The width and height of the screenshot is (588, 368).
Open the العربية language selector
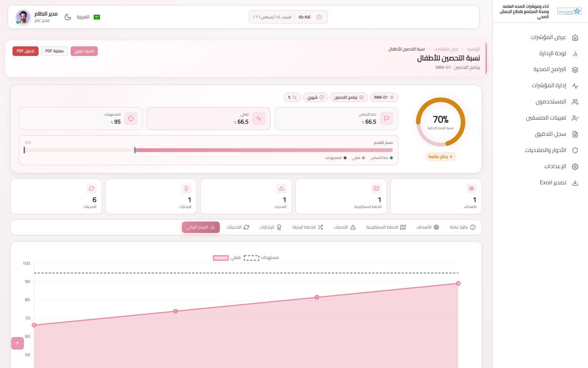click(88, 17)
